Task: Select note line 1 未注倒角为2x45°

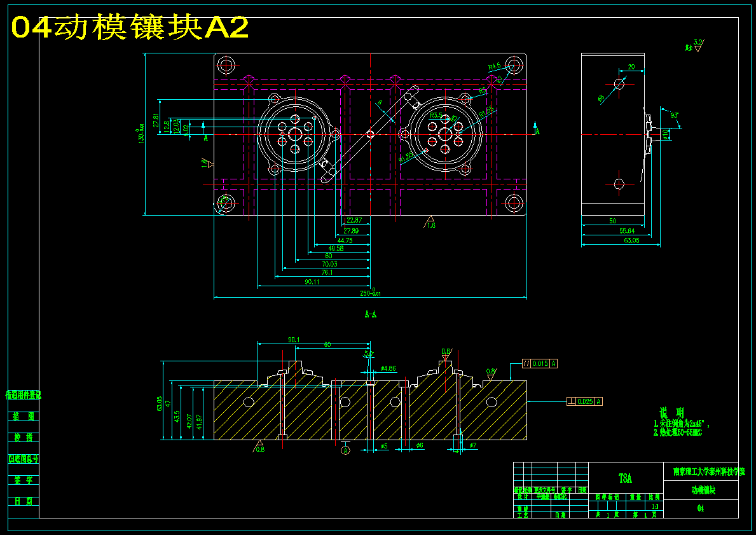Action: pyautogui.click(x=681, y=424)
